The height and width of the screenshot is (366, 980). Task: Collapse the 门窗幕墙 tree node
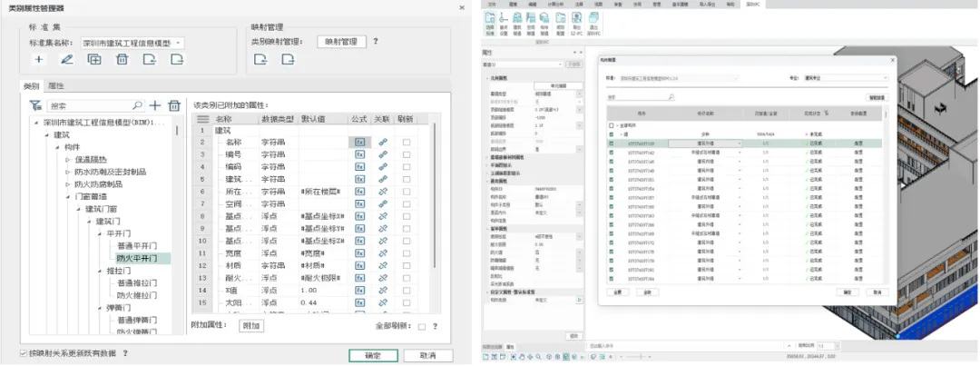[67, 196]
